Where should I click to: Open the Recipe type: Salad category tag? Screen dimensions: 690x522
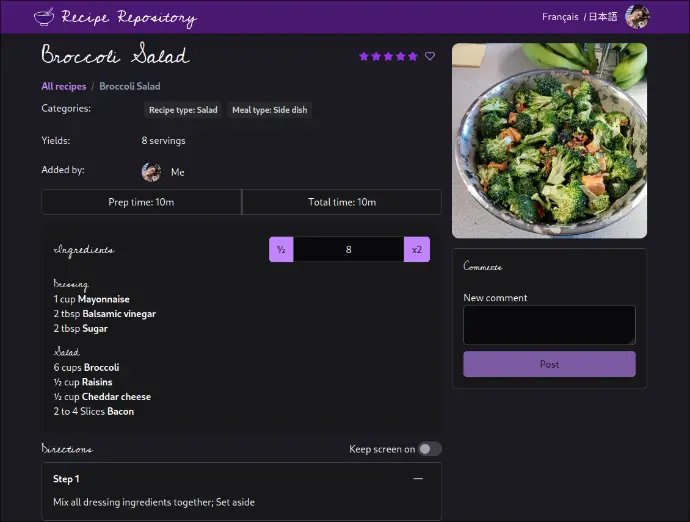point(183,110)
